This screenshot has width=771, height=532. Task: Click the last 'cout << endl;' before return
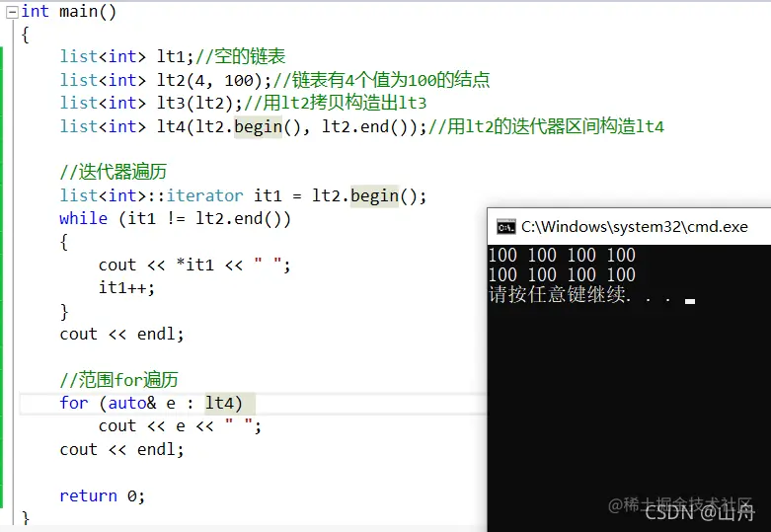(x=122, y=449)
